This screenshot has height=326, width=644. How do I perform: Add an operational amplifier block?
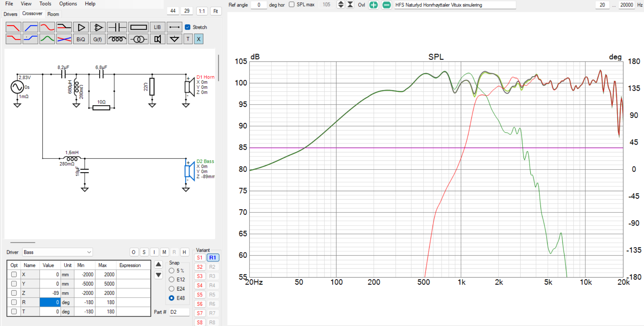click(98, 27)
